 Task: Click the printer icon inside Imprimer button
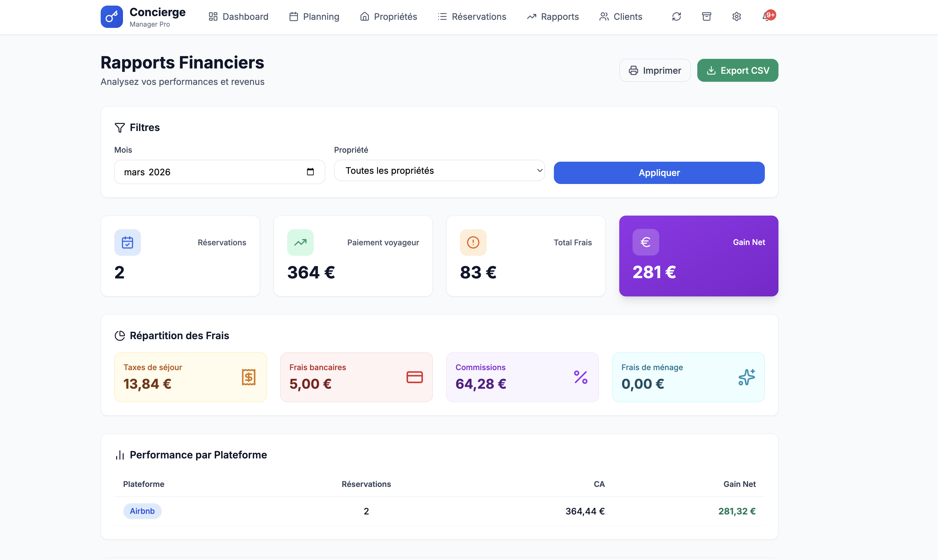[x=633, y=70]
